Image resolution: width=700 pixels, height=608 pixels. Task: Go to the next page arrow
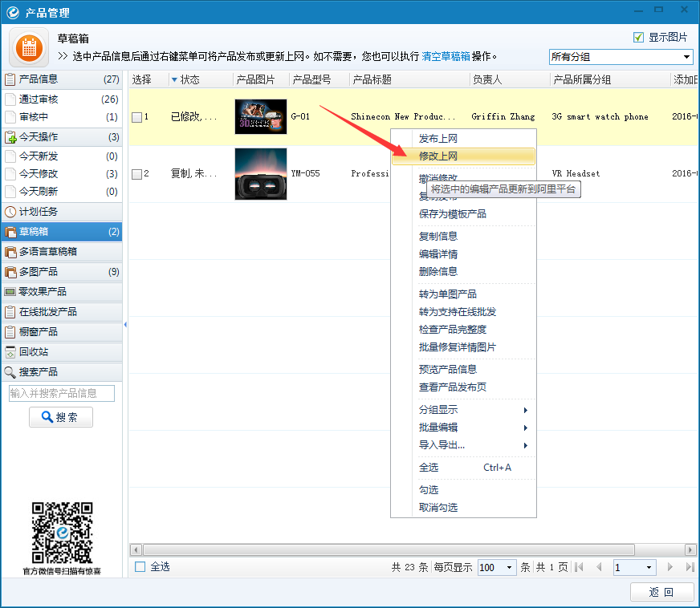click(670, 567)
